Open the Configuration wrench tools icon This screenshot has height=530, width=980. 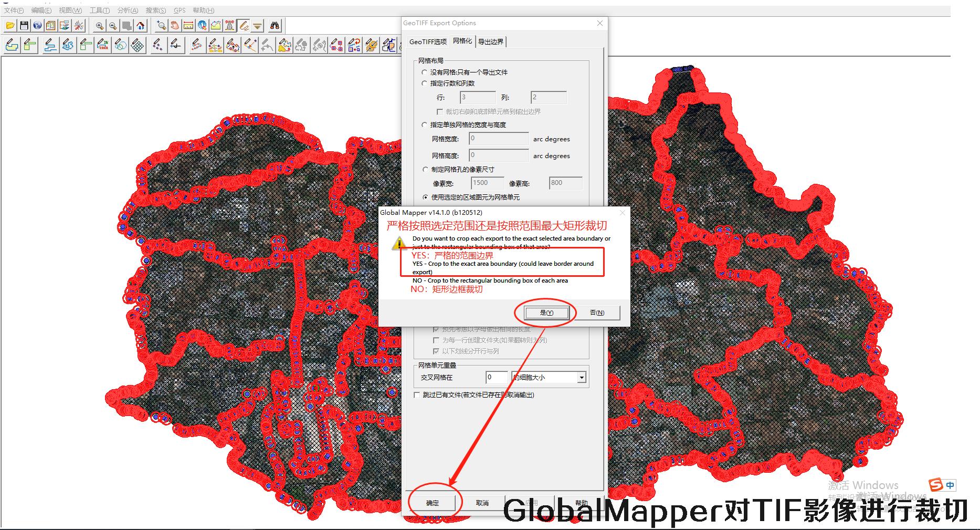79,25
